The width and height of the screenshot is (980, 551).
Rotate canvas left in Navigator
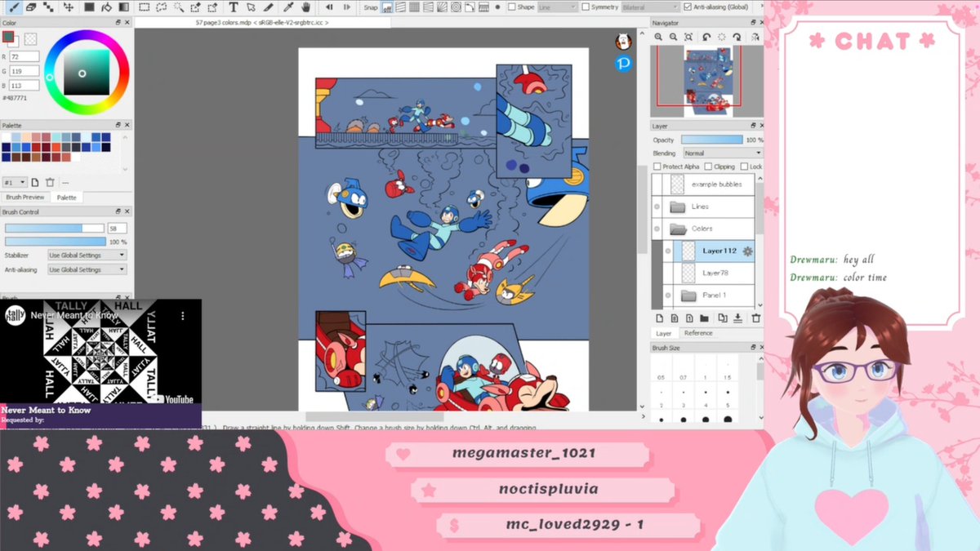pyautogui.click(x=706, y=37)
